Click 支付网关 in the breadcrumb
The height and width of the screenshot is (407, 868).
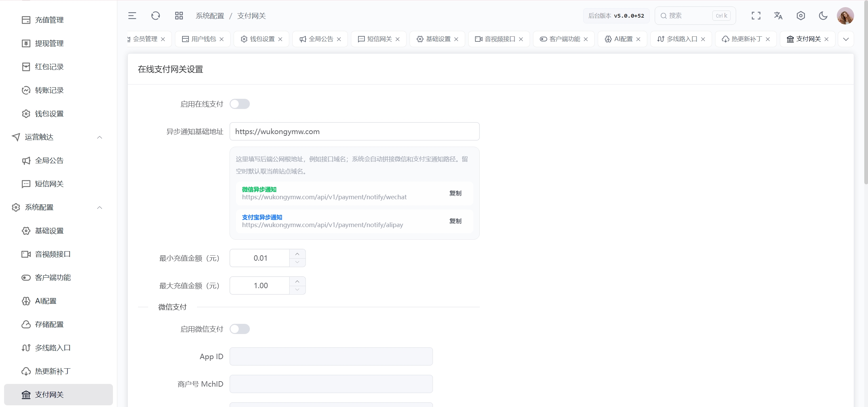[x=252, y=16]
